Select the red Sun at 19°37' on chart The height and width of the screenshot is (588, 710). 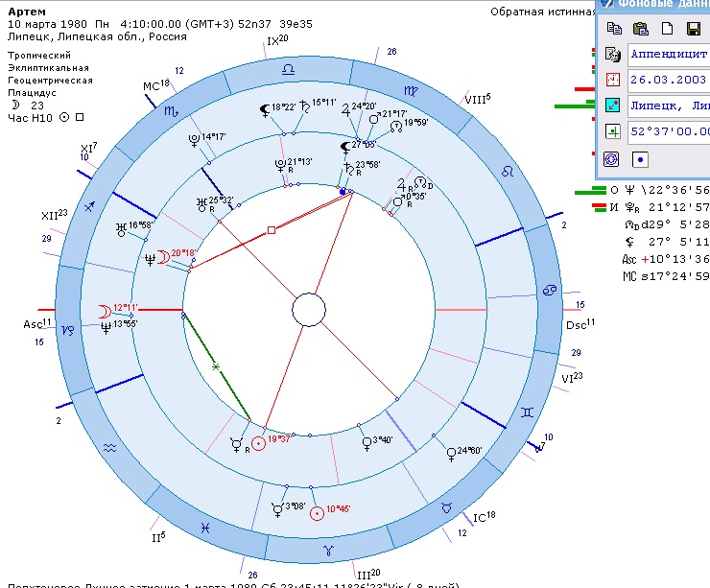click(x=258, y=444)
